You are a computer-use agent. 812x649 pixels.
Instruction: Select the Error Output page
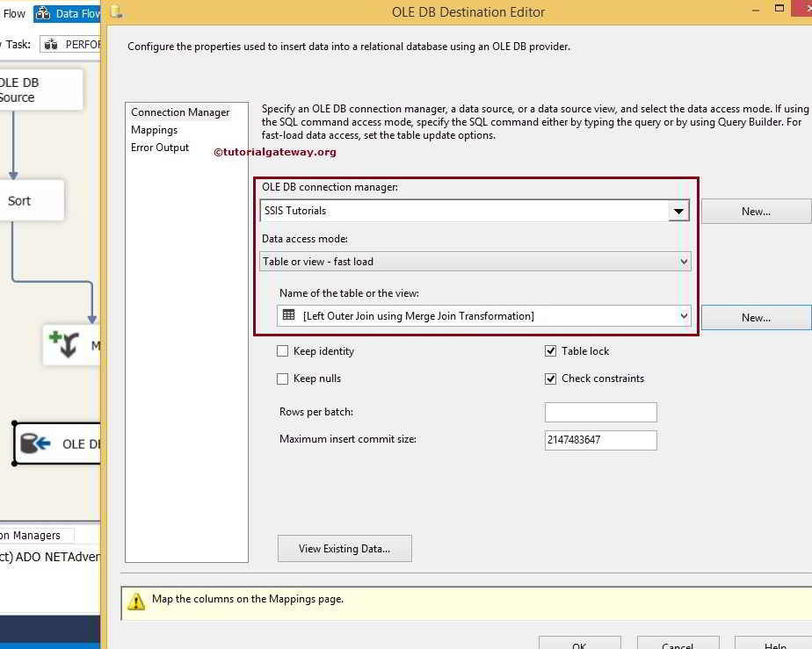160,147
